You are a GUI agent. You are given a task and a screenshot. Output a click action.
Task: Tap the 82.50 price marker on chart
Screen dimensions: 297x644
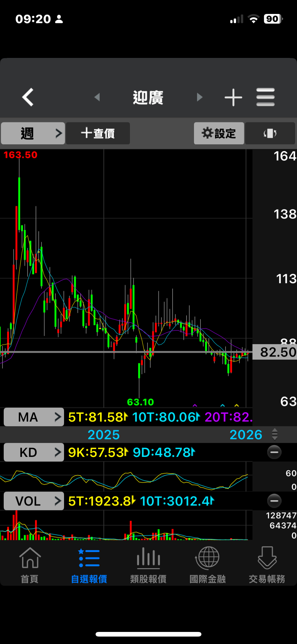click(275, 352)
